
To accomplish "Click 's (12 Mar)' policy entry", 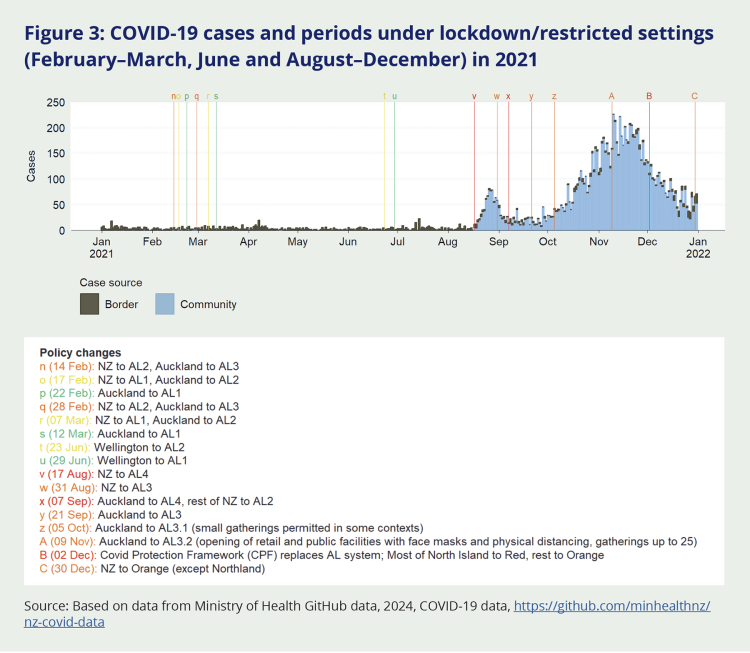I will [110, 434].
